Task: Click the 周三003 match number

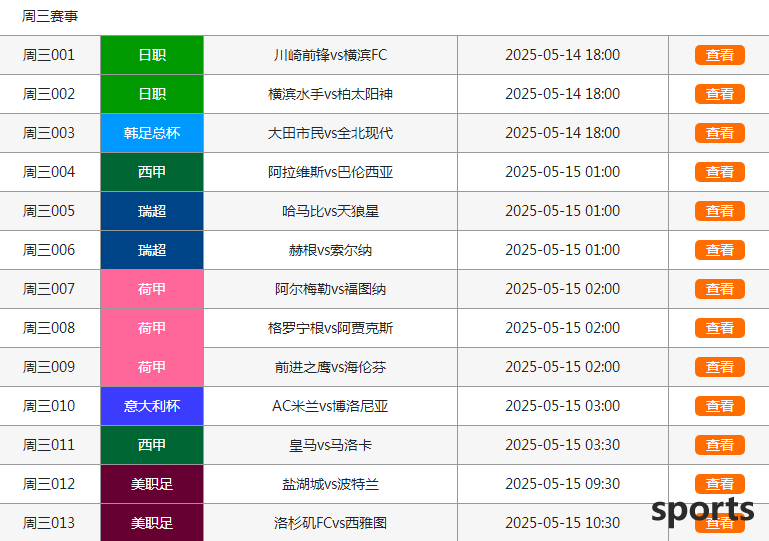Action: click(49, 133)
